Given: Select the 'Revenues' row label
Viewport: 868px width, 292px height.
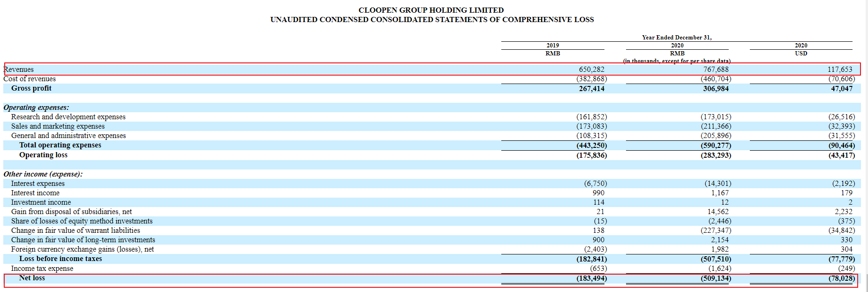Looking at the screenshot, I should (19, 69).
